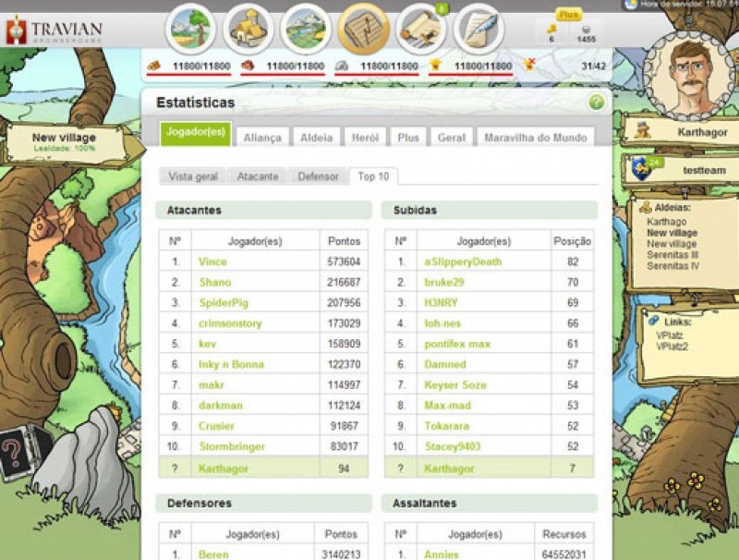Select the Defensor subtab
This screenshot has height=560, width=739.
coord(318,177)
